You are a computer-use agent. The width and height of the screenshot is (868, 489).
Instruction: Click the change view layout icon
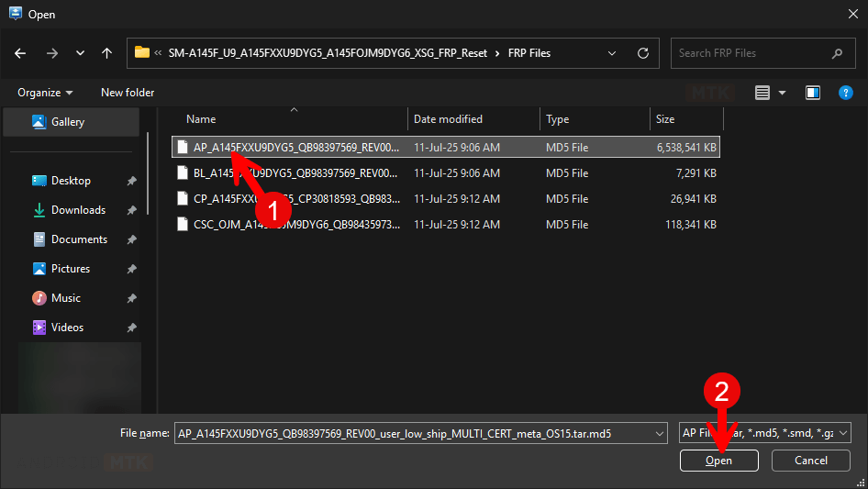762,93
